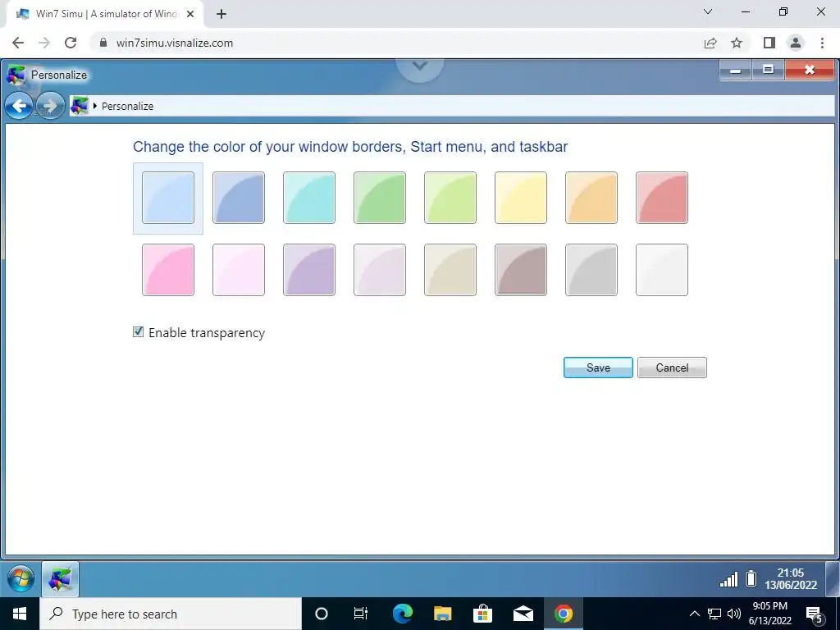Click Chrome icon in taskbar
The height and width of the screenshot is (630, 840).
pyautogui.click(x=563, y=614)
